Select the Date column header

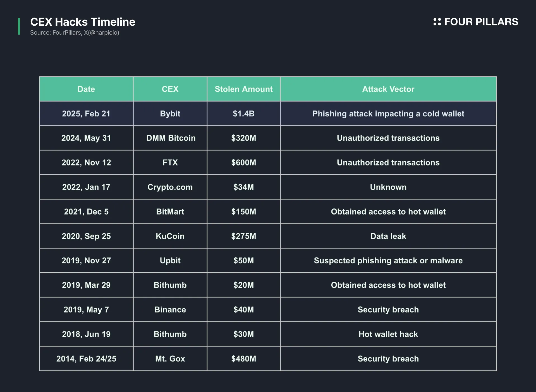pos(86,89)
